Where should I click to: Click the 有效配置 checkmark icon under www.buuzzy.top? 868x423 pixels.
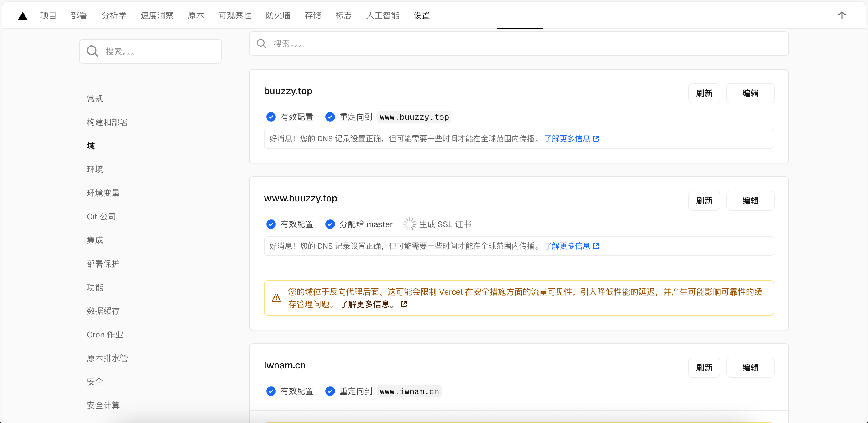tap(271, 224)
